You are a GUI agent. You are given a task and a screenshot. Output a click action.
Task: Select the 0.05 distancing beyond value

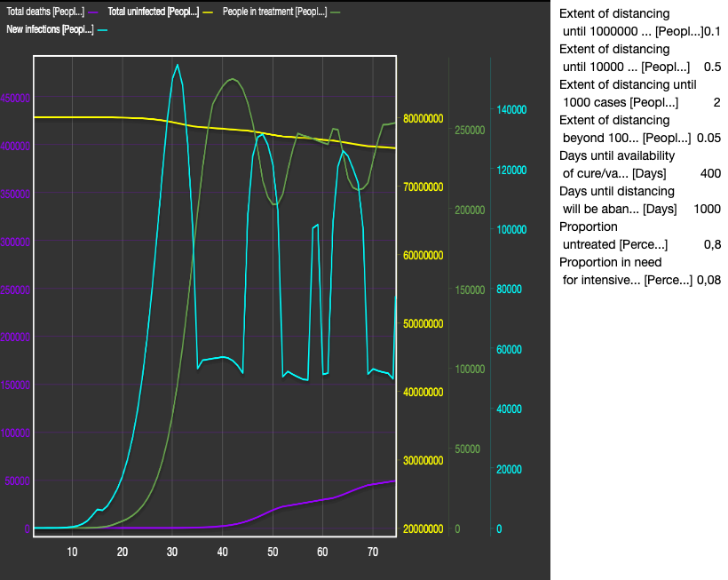click(709, 138)
